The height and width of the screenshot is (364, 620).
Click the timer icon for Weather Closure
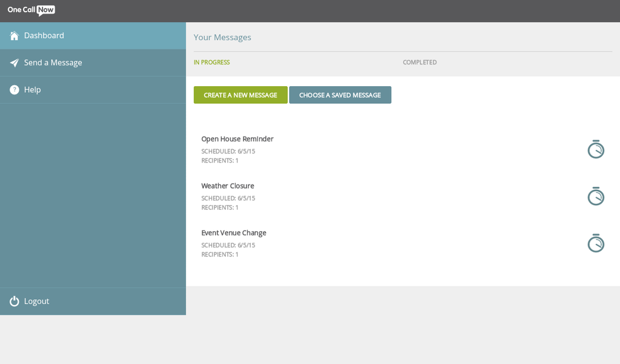coord(595,196)
